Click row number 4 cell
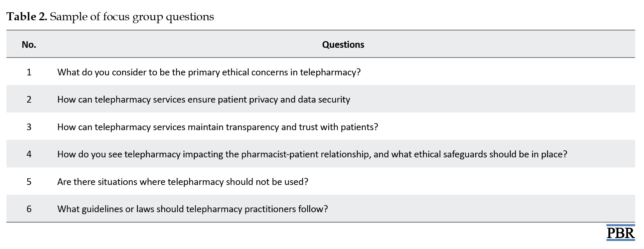 click(29, 154)
